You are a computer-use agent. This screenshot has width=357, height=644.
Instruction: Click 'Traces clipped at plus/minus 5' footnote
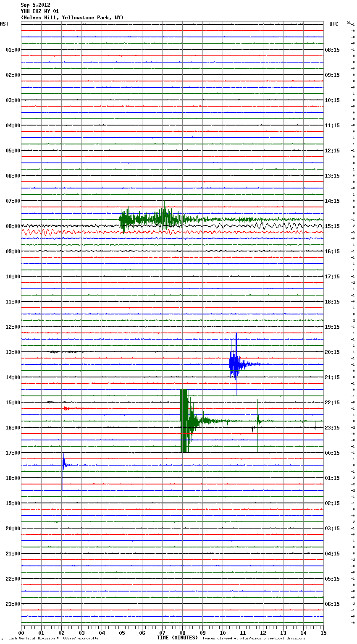[254, 639]
